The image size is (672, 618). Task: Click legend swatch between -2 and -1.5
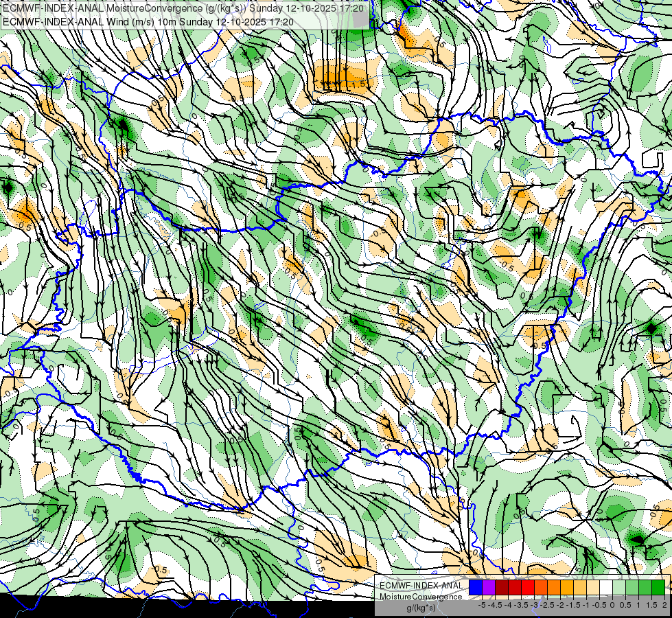[x=567, y=587]
